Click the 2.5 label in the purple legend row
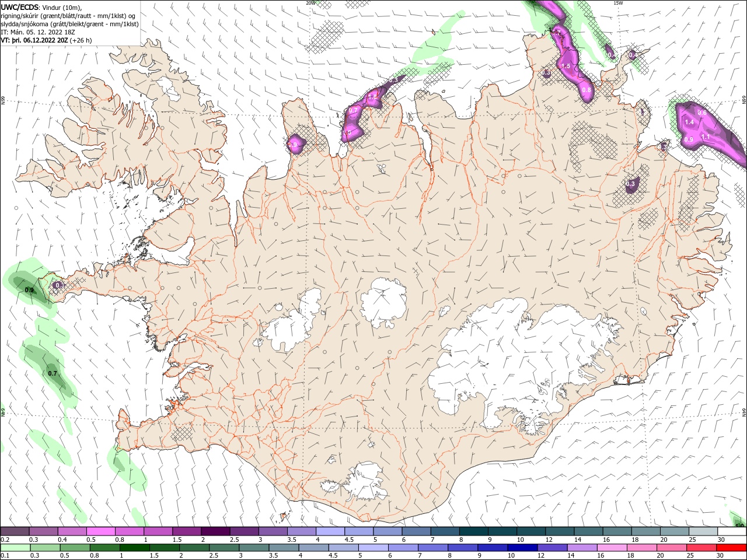 pos(234,540)
